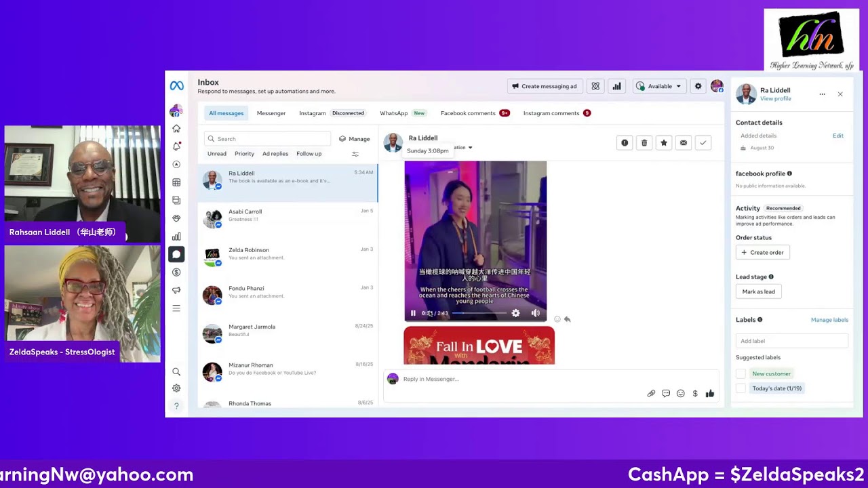Open inbox insights chart icon in header
This screenshot has height=488, width=868.
click(x=617, y=86)
